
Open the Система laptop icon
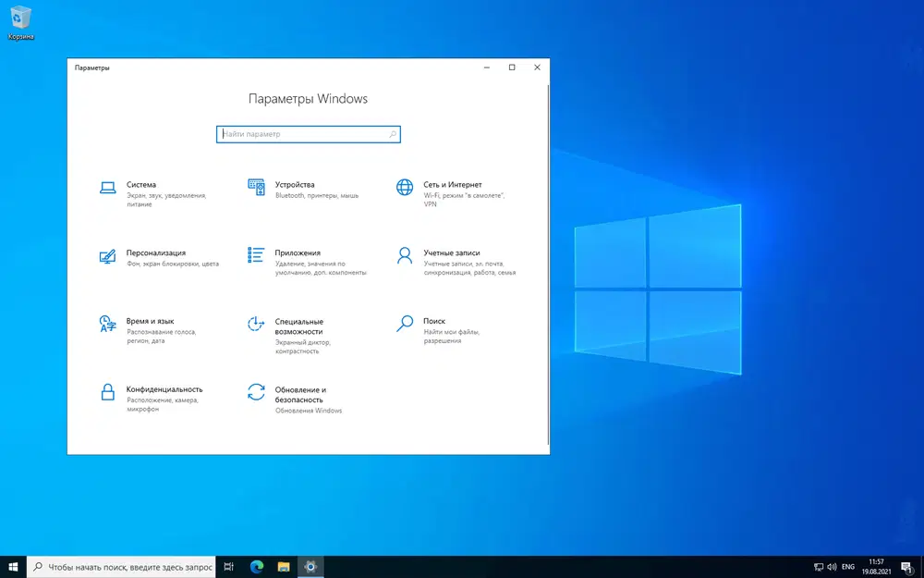(x=108, y=188)
